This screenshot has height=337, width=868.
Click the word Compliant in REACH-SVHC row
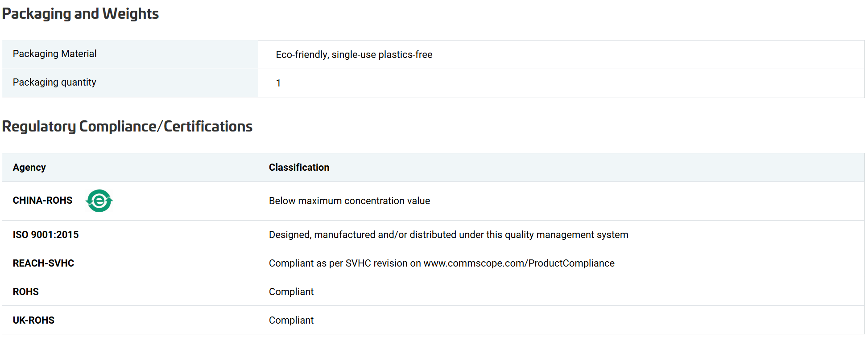click(291, 263)
